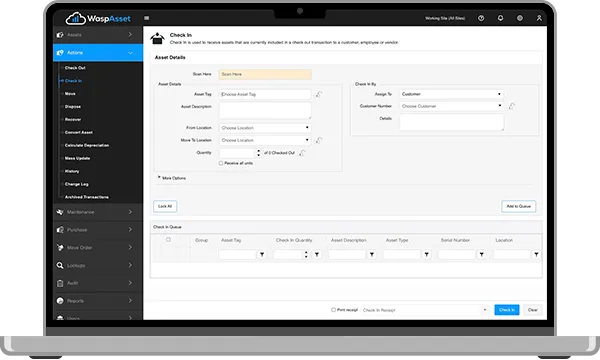600x360 pixels.
Task: Click the filter icon for Check In Quantity column
Action: tap(317, 254)
